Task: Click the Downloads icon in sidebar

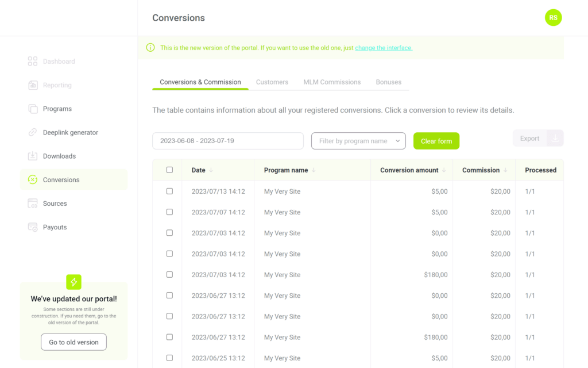Action: coord(33,156)
